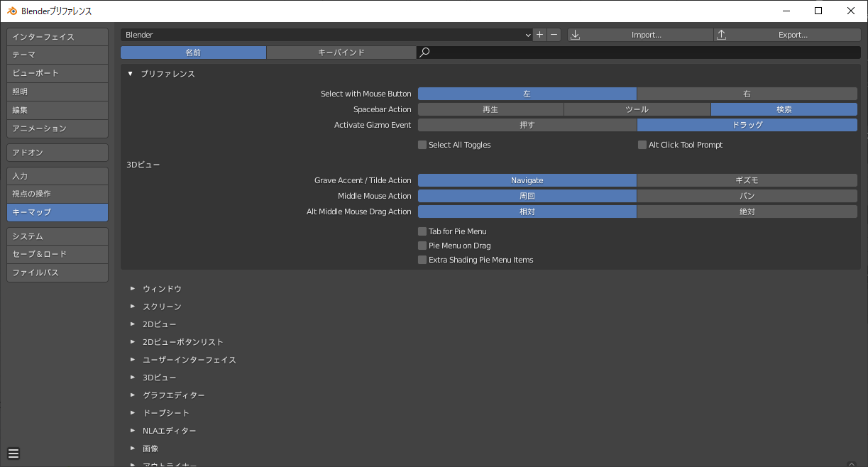This screenshot has width=868, height=467.
Task: Open the 編集 preferences tab
Action: click(57, 110)
